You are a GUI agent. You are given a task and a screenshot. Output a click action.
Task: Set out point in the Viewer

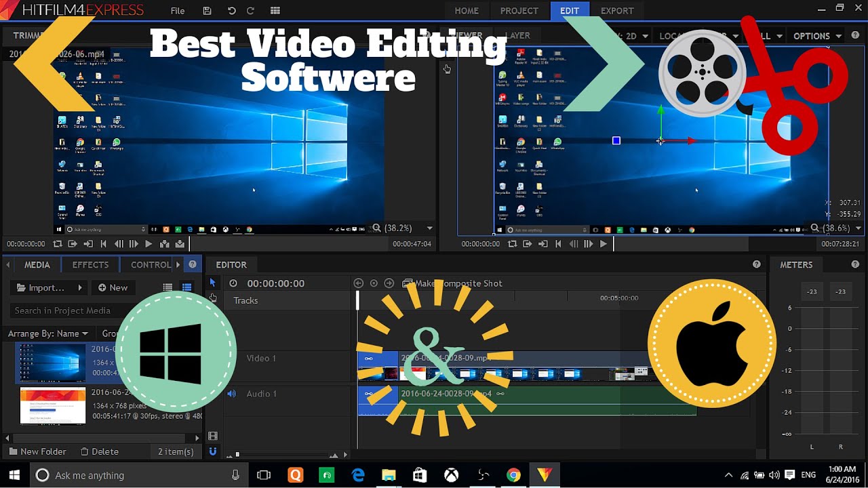coord(542,244)
